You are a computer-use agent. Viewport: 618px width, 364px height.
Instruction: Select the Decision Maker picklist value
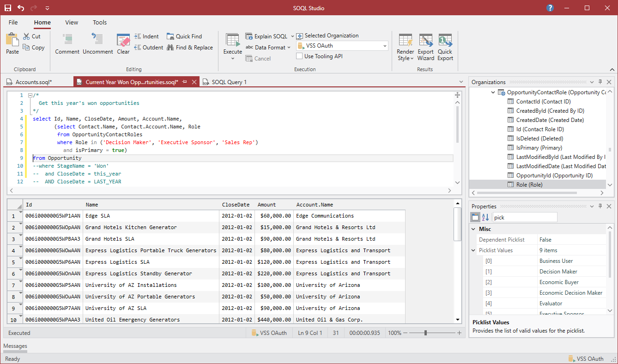pos(558,272)
